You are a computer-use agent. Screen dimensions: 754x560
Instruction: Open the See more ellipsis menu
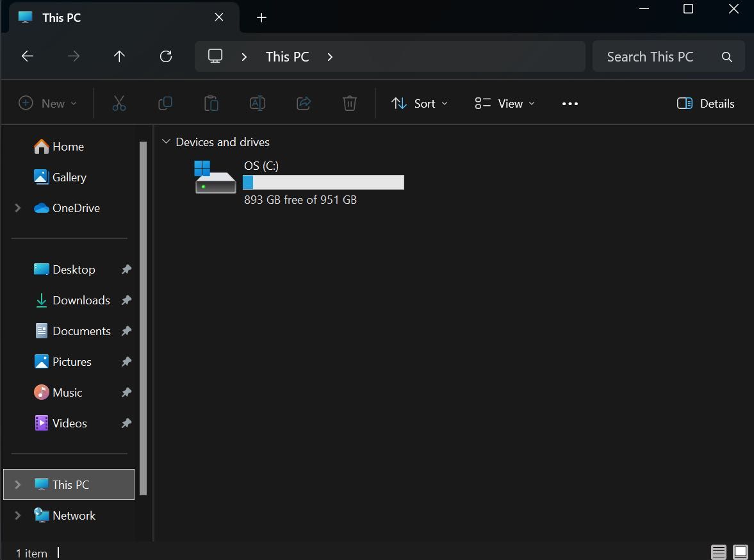coord(570,103)
